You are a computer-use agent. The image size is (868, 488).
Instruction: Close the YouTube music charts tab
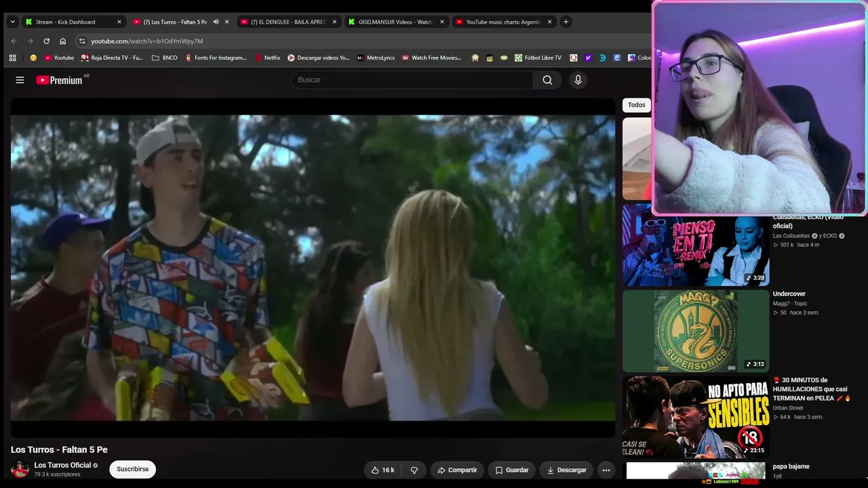549,22
